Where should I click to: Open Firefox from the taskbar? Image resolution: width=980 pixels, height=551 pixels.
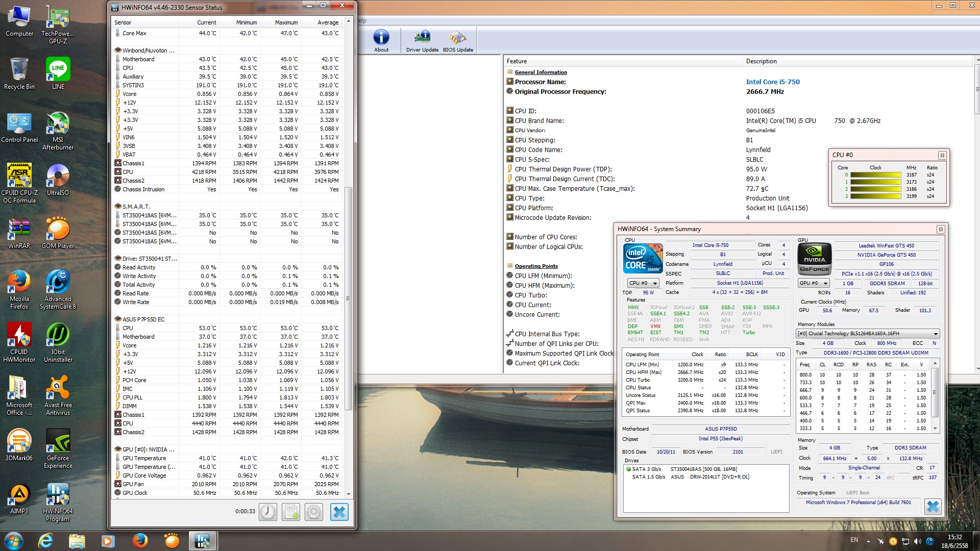140,541
